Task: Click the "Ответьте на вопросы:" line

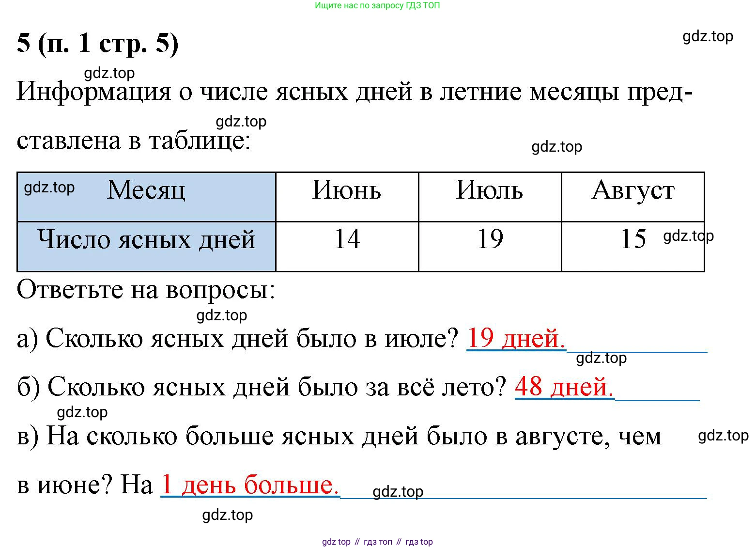Action: 146,290
